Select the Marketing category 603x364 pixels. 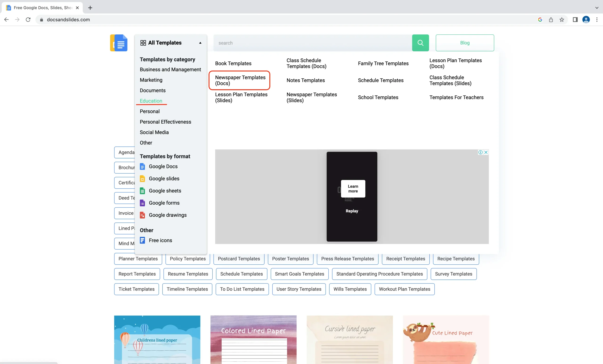[151, 80]
